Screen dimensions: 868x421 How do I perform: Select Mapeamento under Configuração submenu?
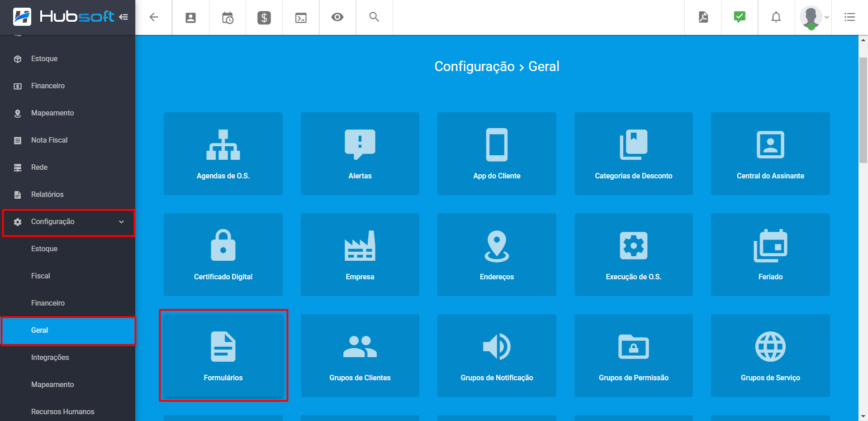(68, 385)
